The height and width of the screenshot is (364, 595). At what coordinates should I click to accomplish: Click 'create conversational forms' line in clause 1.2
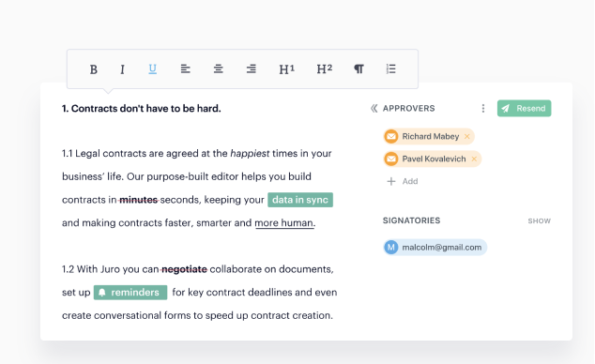[197, 315]
